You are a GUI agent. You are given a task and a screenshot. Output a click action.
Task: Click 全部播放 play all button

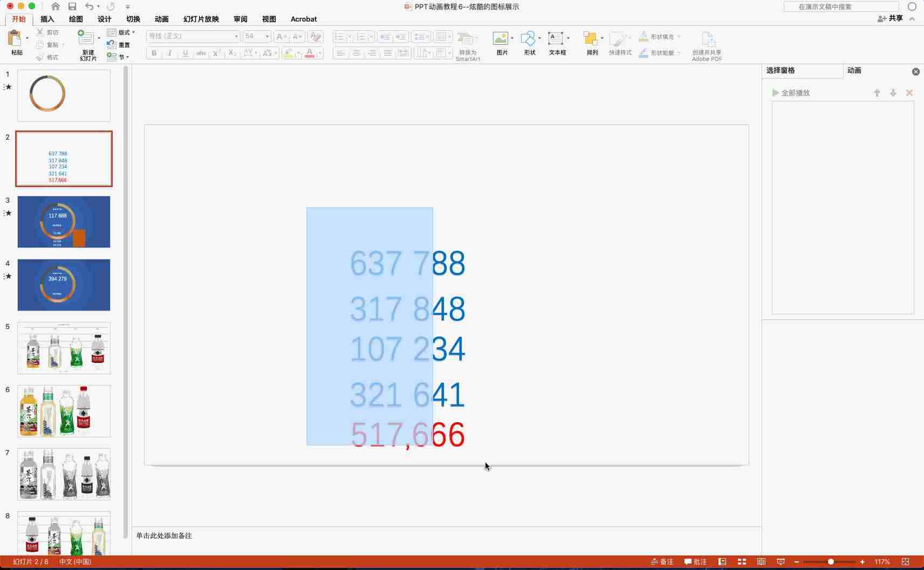point(791,93)
